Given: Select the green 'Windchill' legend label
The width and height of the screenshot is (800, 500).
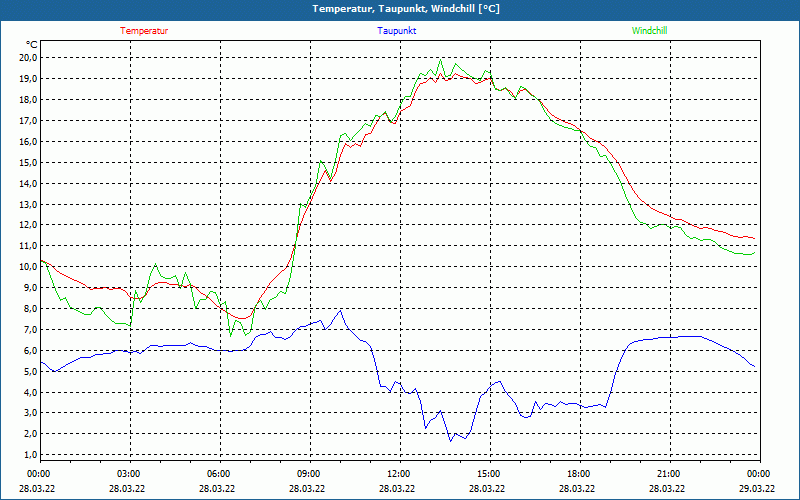Looking at the screenshot, I should pyautogui.click(x=649, y=31).
